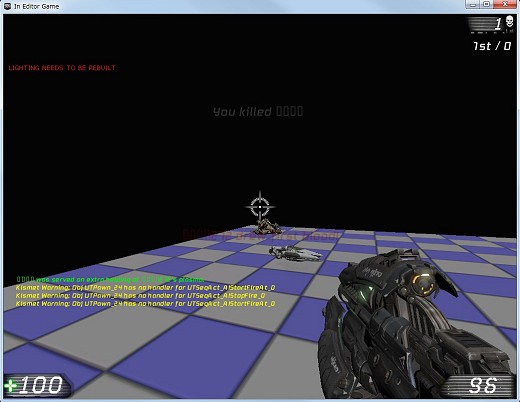Click the dead bot body on floor
Screen dimensions: 520x402
coord(268,227)
